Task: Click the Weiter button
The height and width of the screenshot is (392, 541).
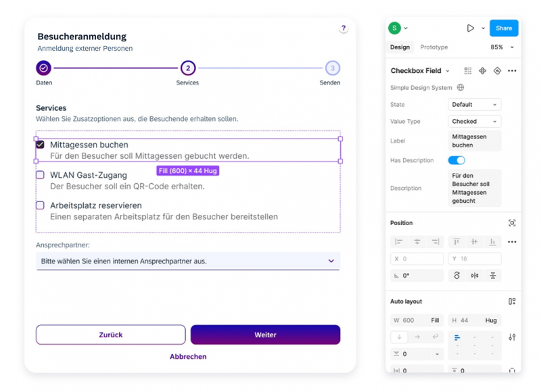Action: [265, 335]
